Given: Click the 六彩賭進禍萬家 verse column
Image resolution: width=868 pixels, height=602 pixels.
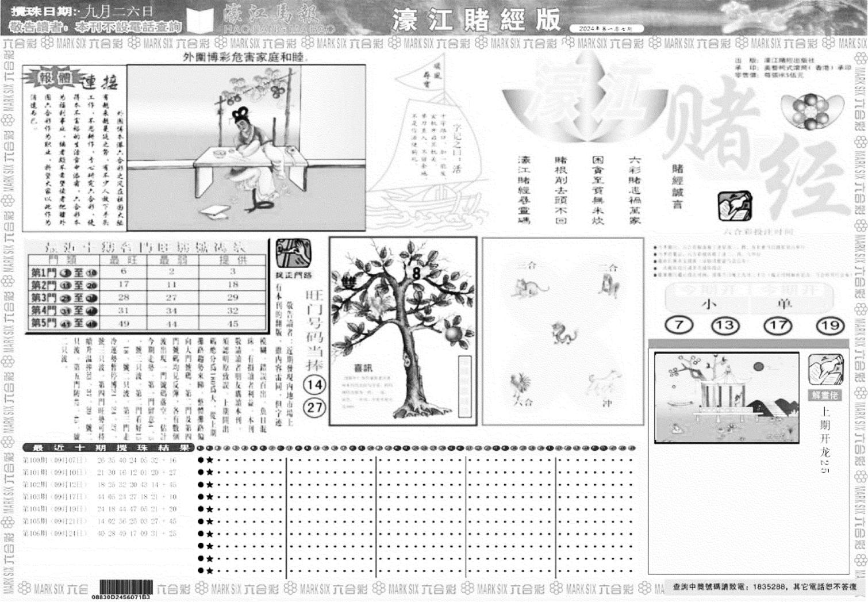Looking at the screenshot, I should click(635, 190).
